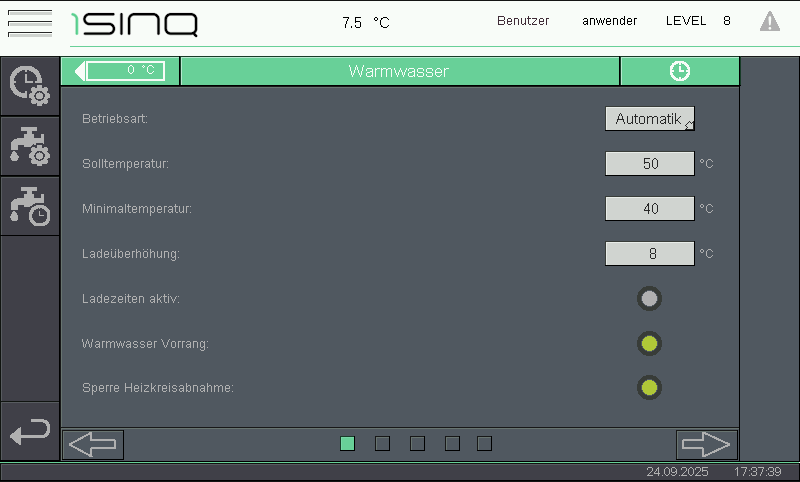Jump to the fifth page indicator square

pyautogui.click(x=484, y=443)
